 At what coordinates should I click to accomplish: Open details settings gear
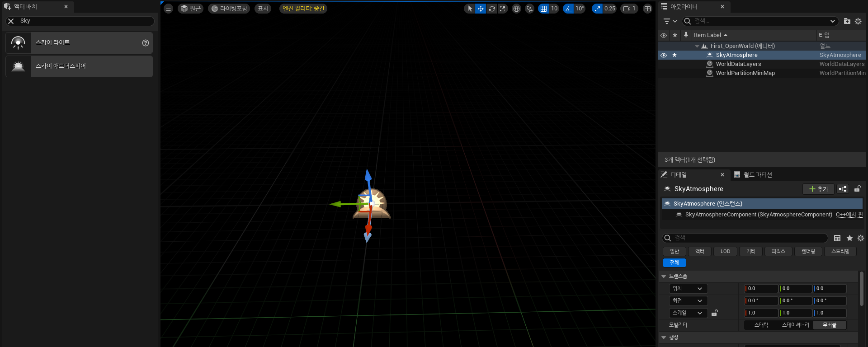(861, 238)
